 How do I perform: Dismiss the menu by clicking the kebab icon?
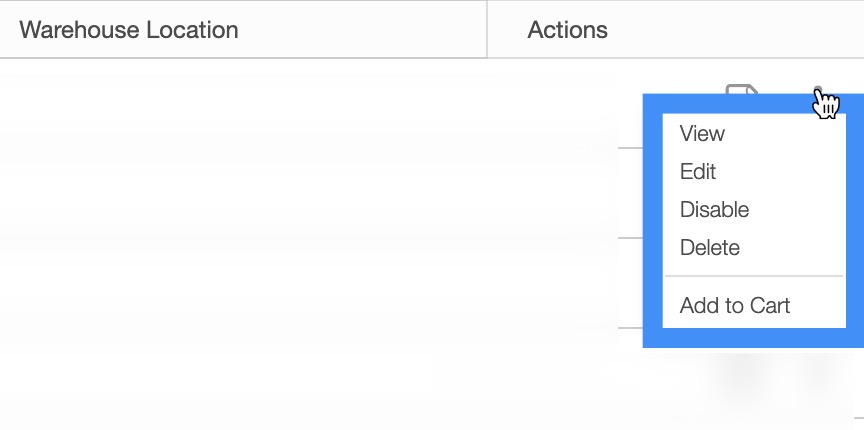tap(819, 90)
